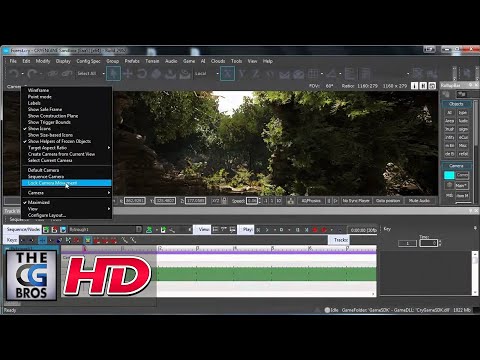Expand the View submenu in context menu

(x=67, y=209)
